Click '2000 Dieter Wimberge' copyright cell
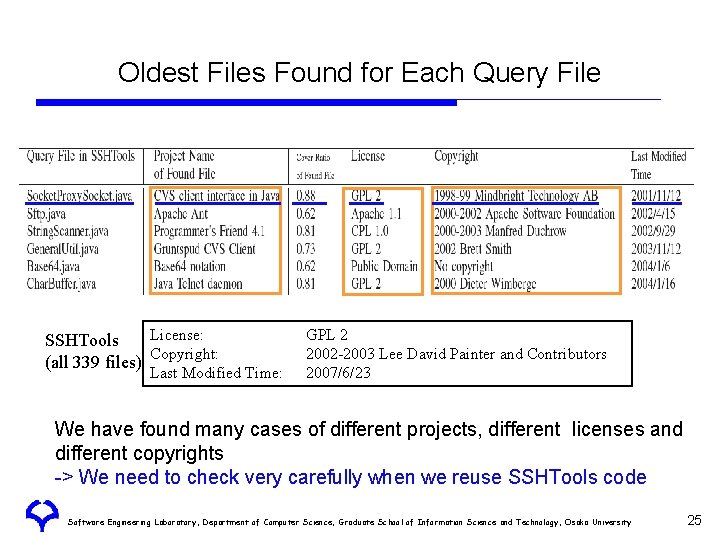720x540 pixels. point(485,284)
